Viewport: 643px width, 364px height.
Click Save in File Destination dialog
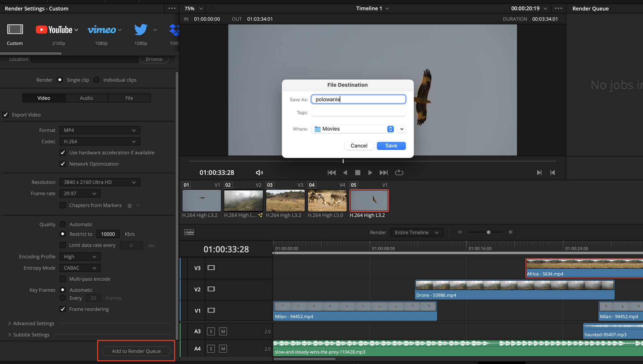click(x=391, y=146)
